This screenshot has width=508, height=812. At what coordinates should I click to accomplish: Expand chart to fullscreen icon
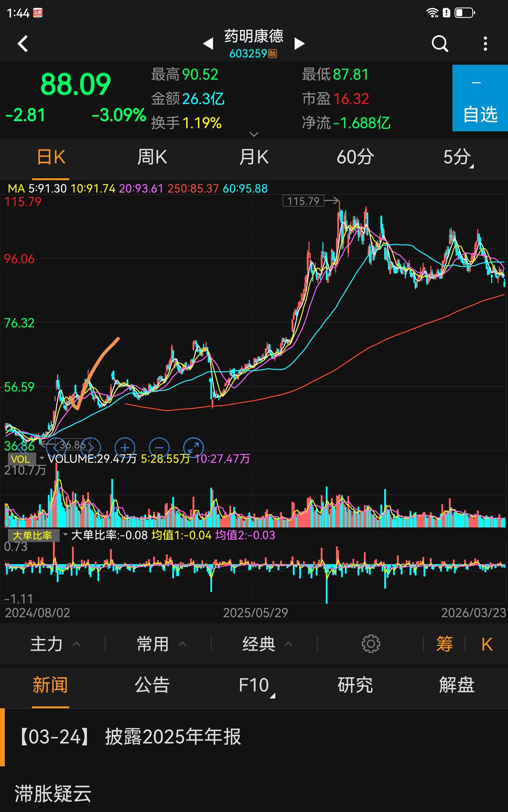click(x=194, y=448)
